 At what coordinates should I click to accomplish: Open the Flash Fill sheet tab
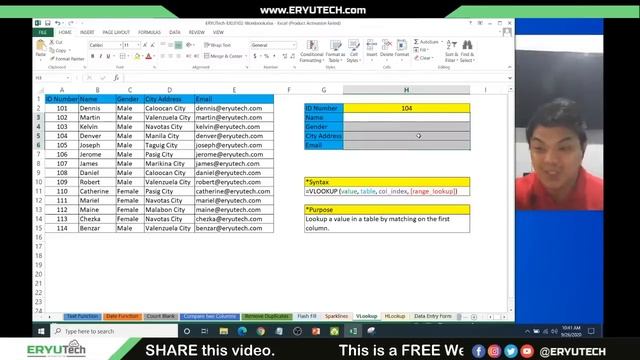pyautogui.click(x=307, y=316)
